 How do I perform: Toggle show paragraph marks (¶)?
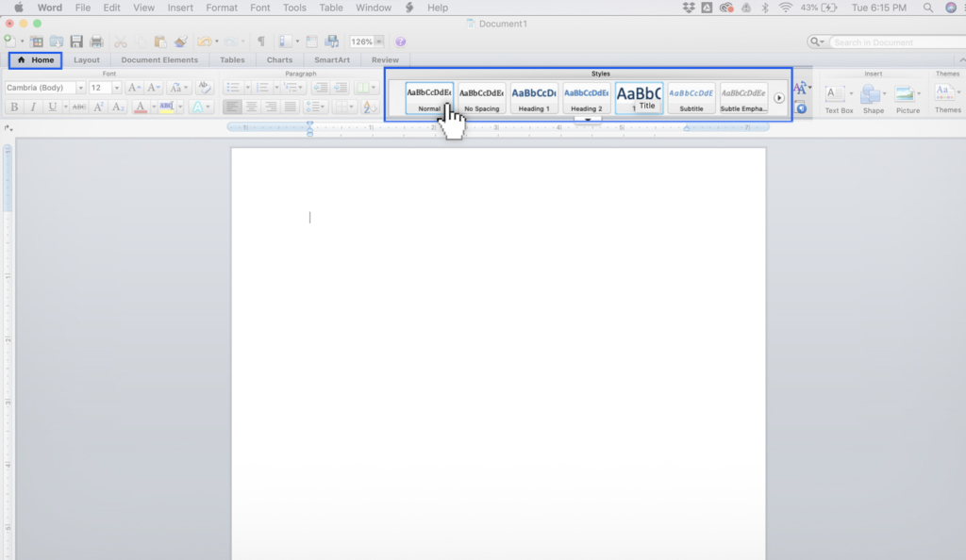[261, 41]
